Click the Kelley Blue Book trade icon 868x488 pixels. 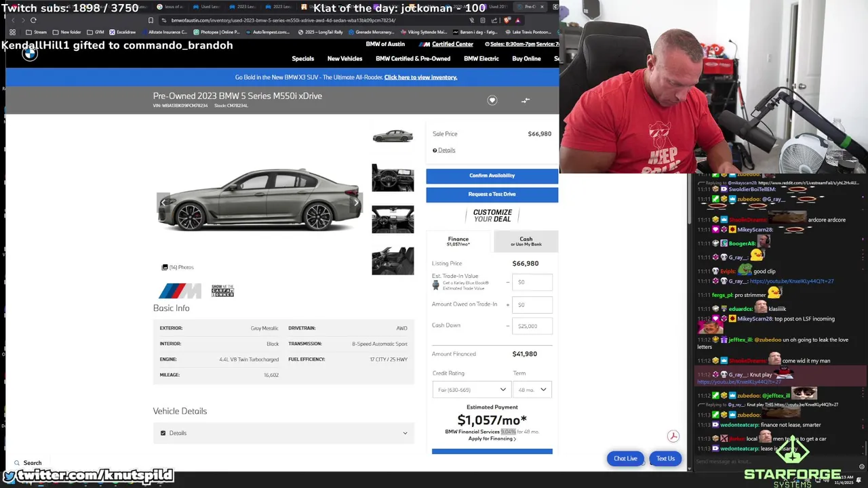pos(436,285)
